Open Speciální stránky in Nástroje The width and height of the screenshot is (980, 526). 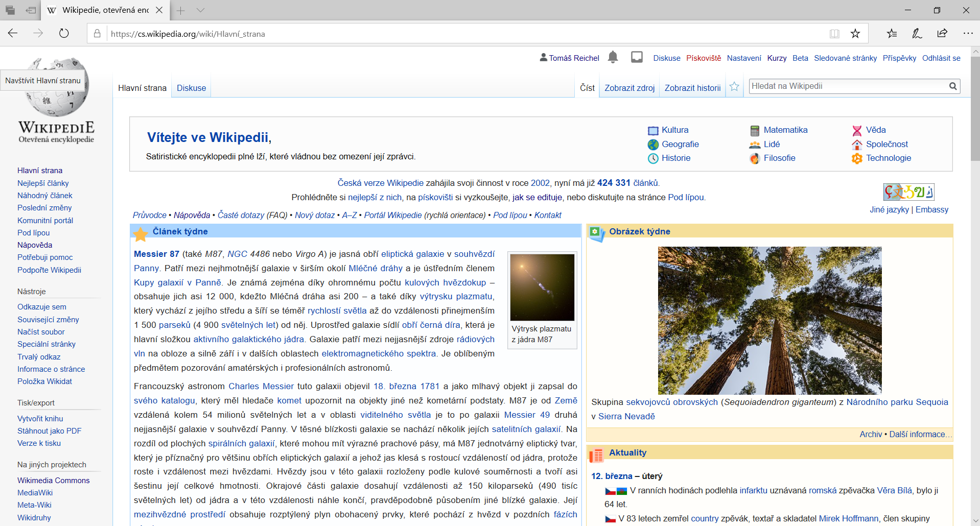(x=46, y=344)
